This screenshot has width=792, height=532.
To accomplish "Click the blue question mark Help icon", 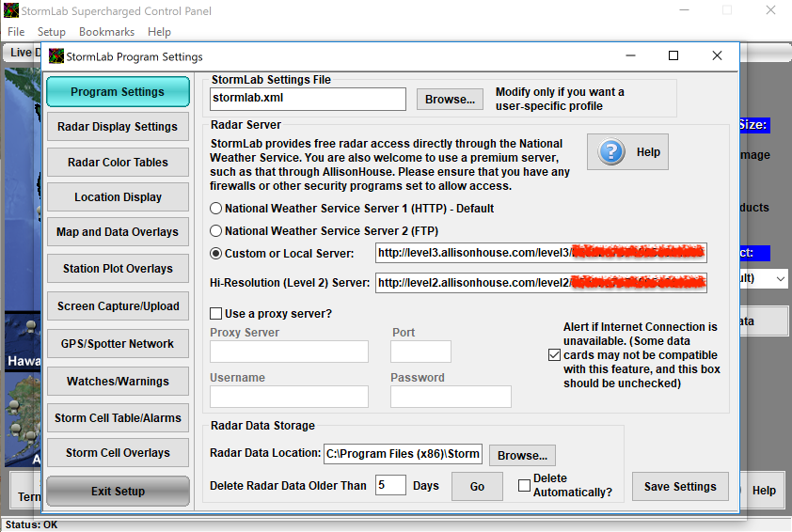I will 611,152.
